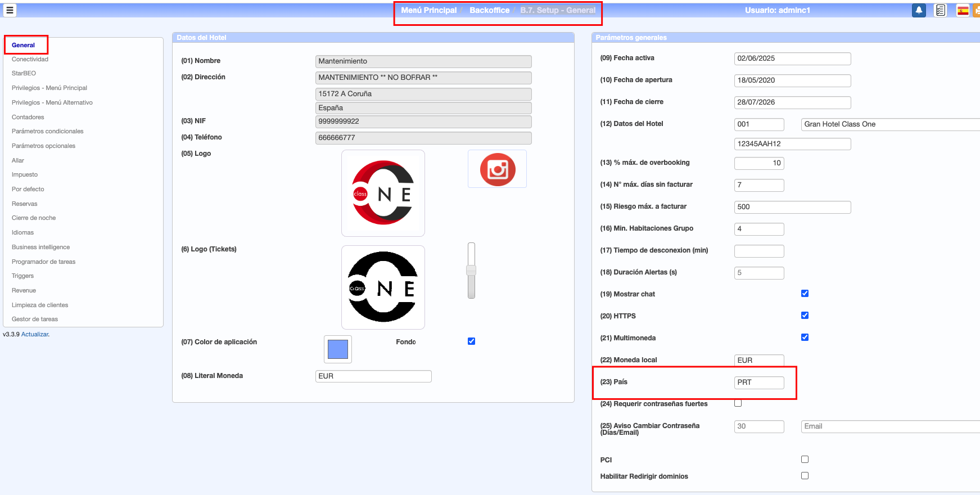
Task: Toggle the Mostrar chat checkbox
Action: (805, 294)
